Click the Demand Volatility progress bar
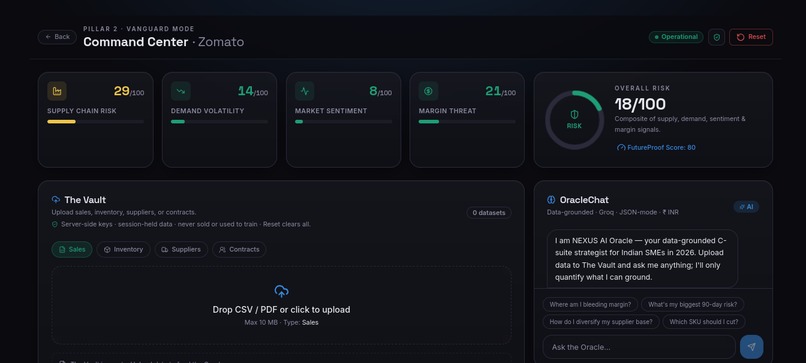 pyautogui.click(x=219, y=122)
